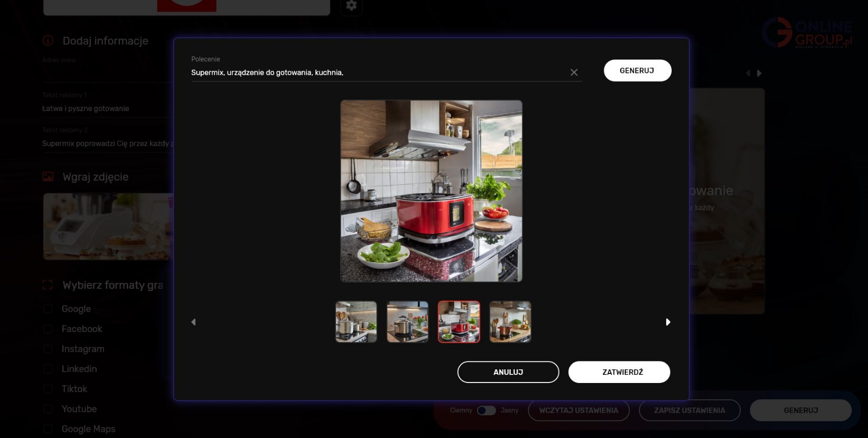Viewport: 868px width, 438px height.
Task: Pick the fourth thumbnail with red pot
Action: click(510, 322)
